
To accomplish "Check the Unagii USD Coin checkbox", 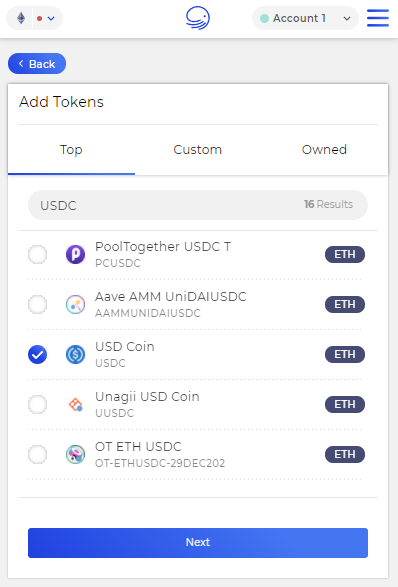I will click(x=37, y=404).
